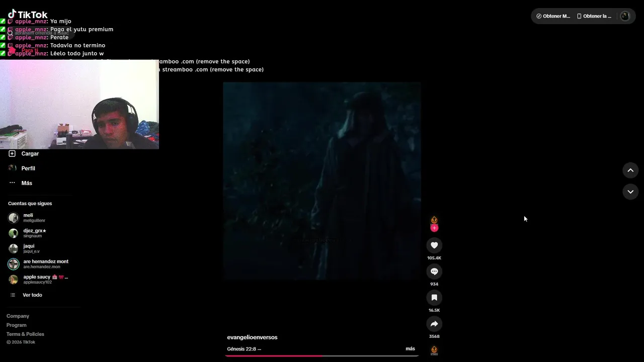
Task: Expand followed accounts with Ver todo
Action: point(32,295)
